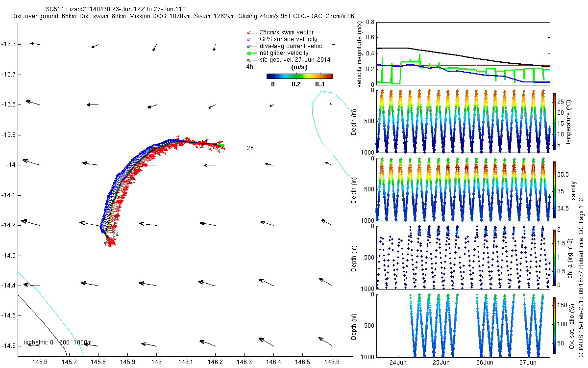Click the '-13.6' latitude tick label
588x368 pixels.
coord(8,44)
